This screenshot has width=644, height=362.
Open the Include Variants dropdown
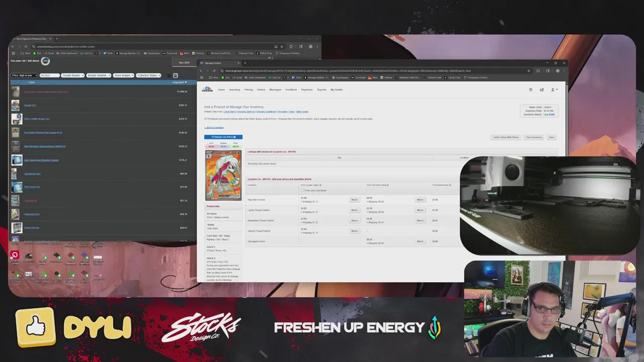(99, 75)
